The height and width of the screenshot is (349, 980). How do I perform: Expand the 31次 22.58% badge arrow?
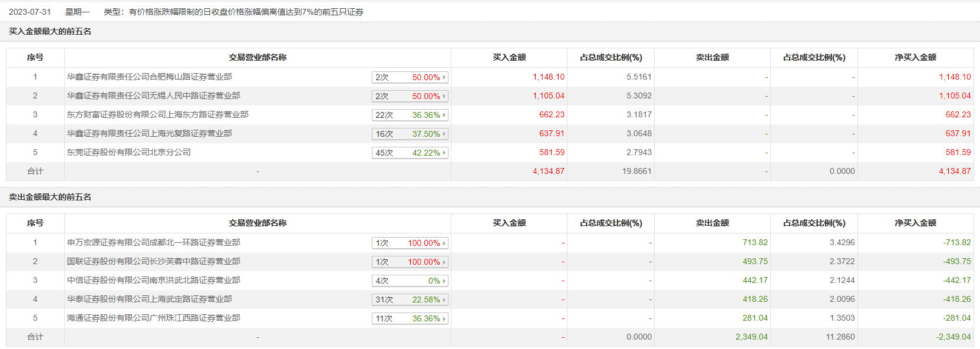tap(444, 299)
